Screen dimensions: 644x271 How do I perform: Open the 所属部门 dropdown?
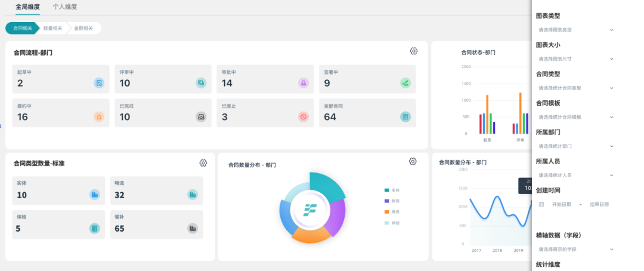pos(576,146)
